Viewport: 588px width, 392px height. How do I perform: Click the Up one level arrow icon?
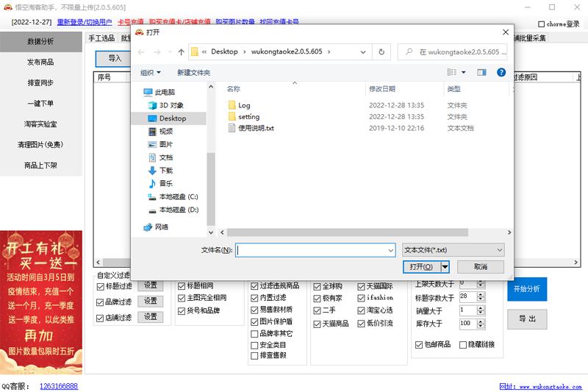point(181,52)
